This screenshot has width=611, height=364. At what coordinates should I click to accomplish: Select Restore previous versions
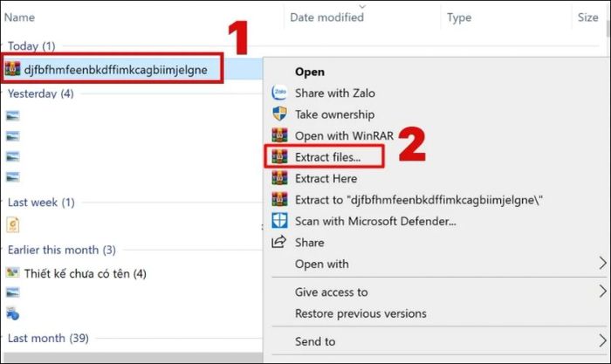pyautogui.click(x=360, y=313)
